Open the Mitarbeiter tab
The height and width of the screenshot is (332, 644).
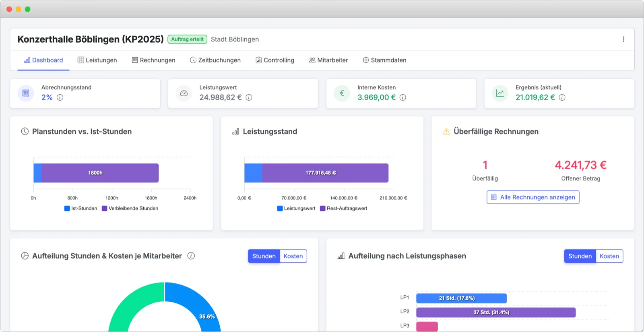(x=328, y=60)
